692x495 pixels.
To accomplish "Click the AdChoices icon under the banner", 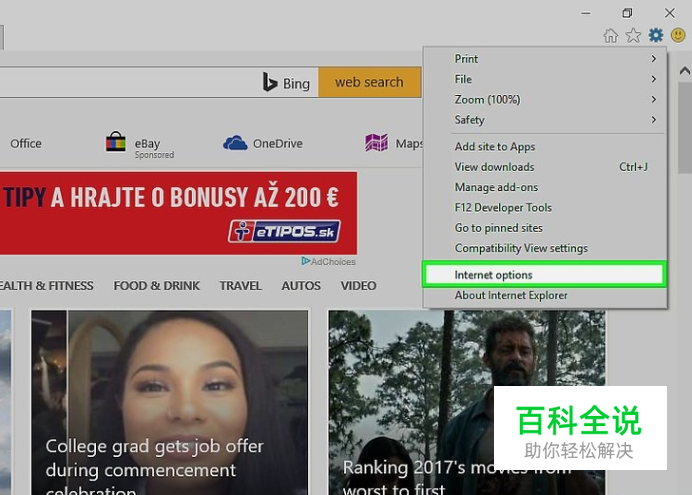I will tap(305, 261).
